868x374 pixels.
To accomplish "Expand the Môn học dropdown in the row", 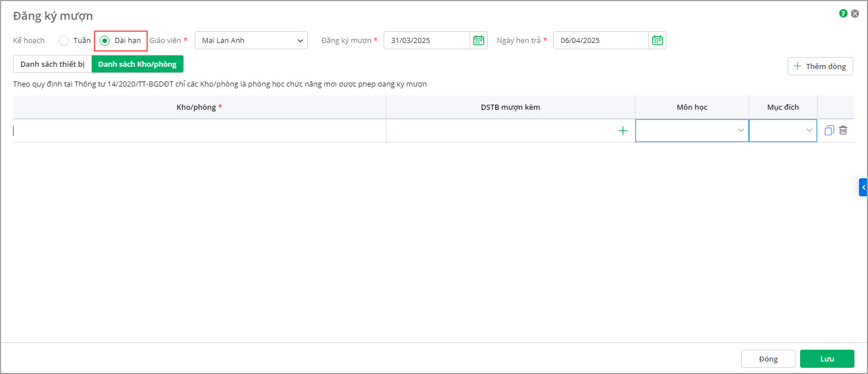I will [x=691, y=131].
